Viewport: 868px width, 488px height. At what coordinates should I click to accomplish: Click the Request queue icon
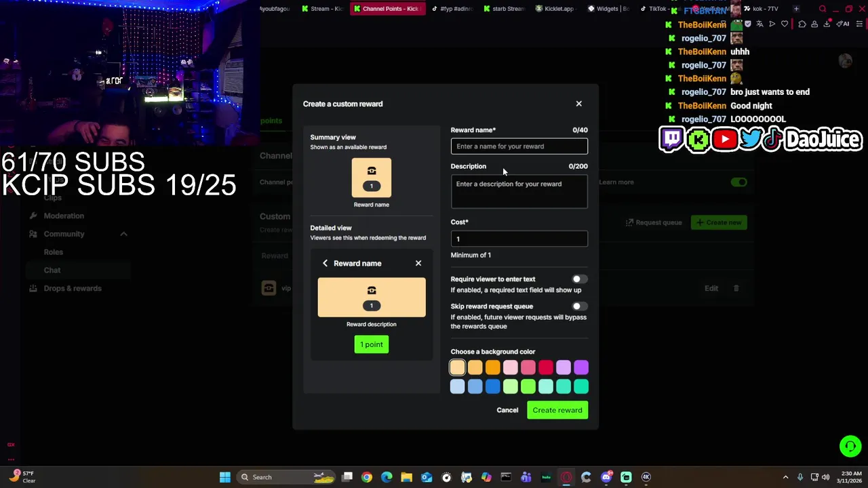629,222
